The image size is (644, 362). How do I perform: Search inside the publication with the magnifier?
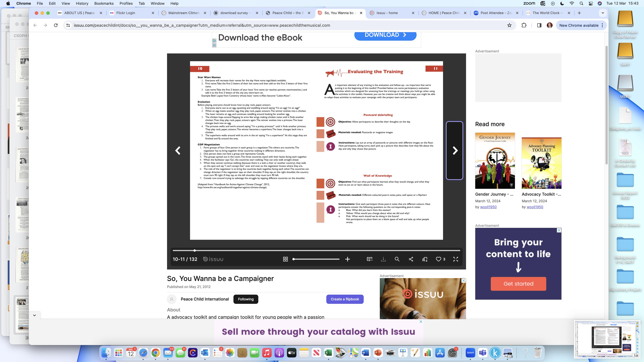point(397,259)
